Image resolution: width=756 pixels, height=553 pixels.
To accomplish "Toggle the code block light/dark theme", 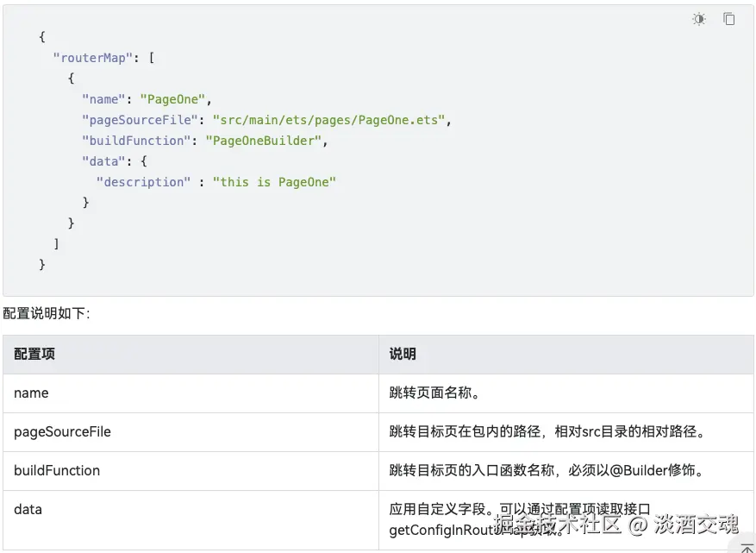I will 699,19.
